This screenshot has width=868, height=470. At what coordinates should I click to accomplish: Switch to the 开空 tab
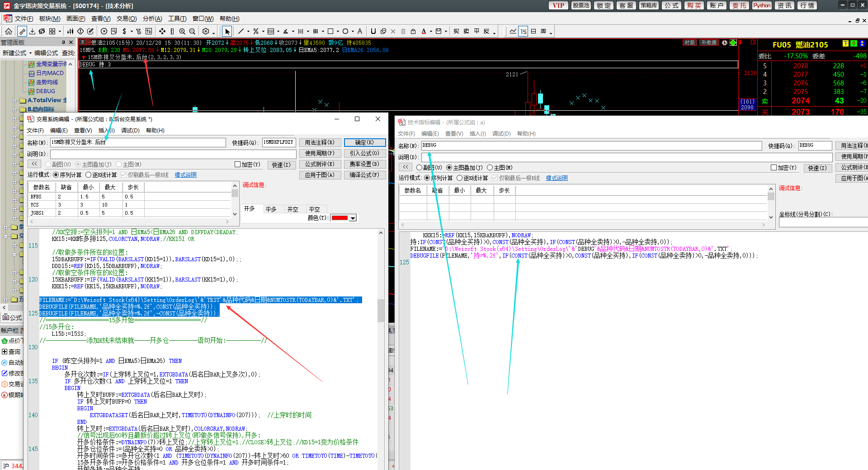pyautogui.click(x=292, y=209)
